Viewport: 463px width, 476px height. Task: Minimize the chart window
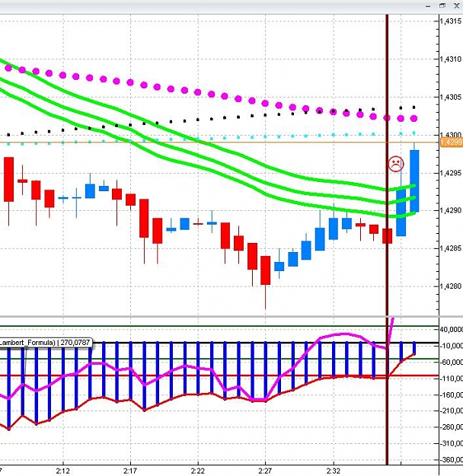click(x=428, y=6)
